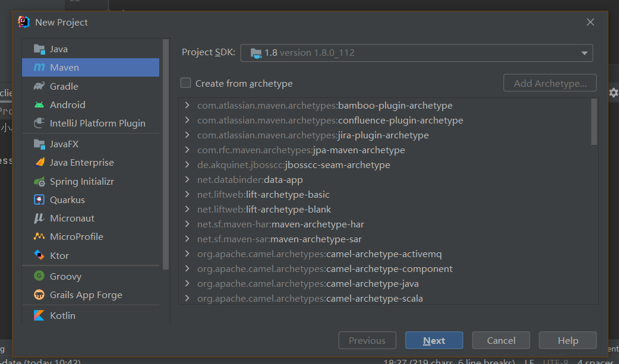
Task: Choose Spring Initializr generator label
Action: 82,182
